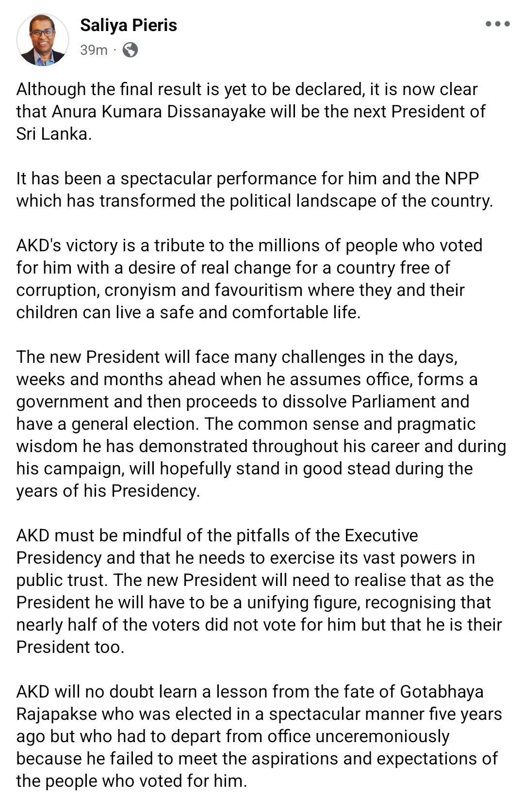
Task: Click the word "Gotabhaya" in the last paragraph
Action: point(442,692)
